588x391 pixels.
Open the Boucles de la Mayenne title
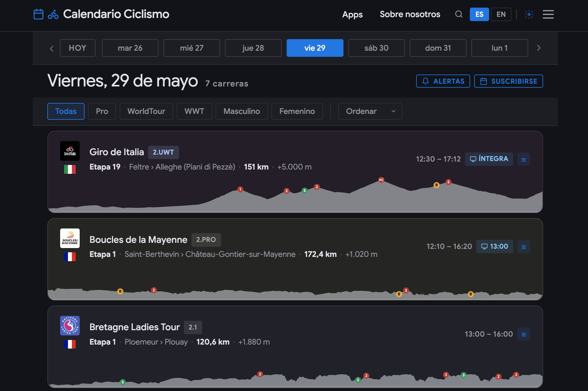click(138, 239)
